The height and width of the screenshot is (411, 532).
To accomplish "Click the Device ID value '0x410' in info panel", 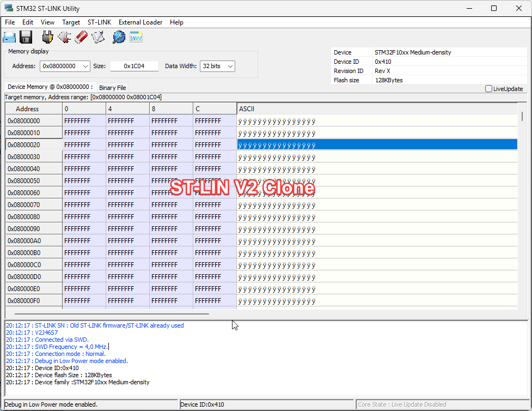I will pyautogui.click(x=383, y=62).
